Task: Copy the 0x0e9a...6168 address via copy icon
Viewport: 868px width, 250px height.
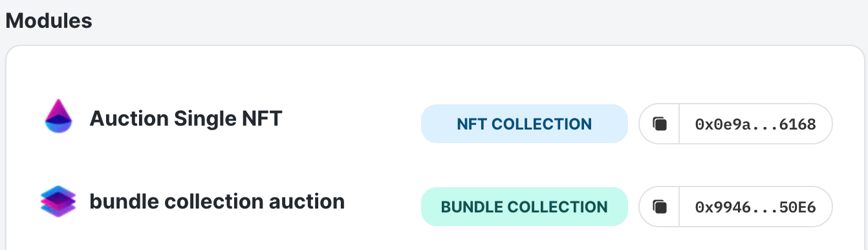Action: point(659,123)
